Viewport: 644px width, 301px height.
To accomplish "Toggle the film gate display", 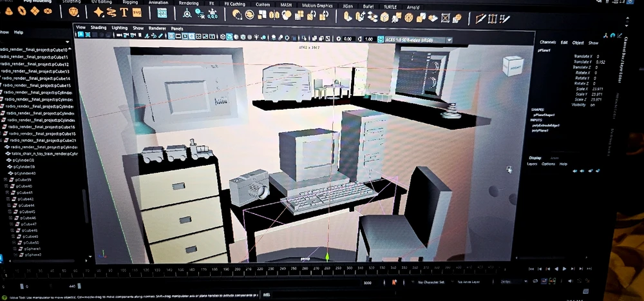I will pos(178,37).
